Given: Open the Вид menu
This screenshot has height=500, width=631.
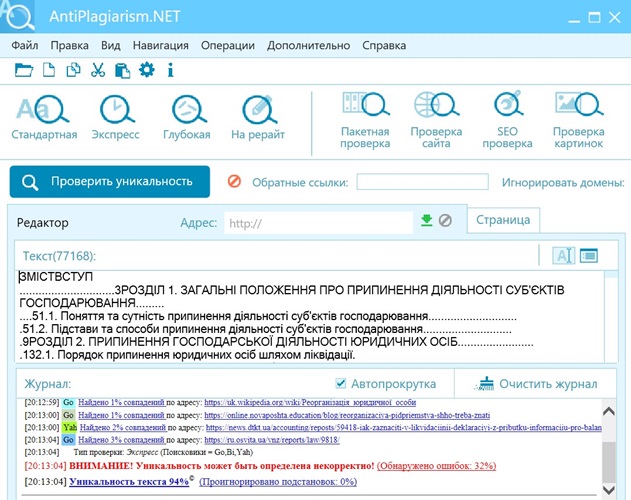Looking at the screenshot, I should pyautogui.click(x=111, y=45).
